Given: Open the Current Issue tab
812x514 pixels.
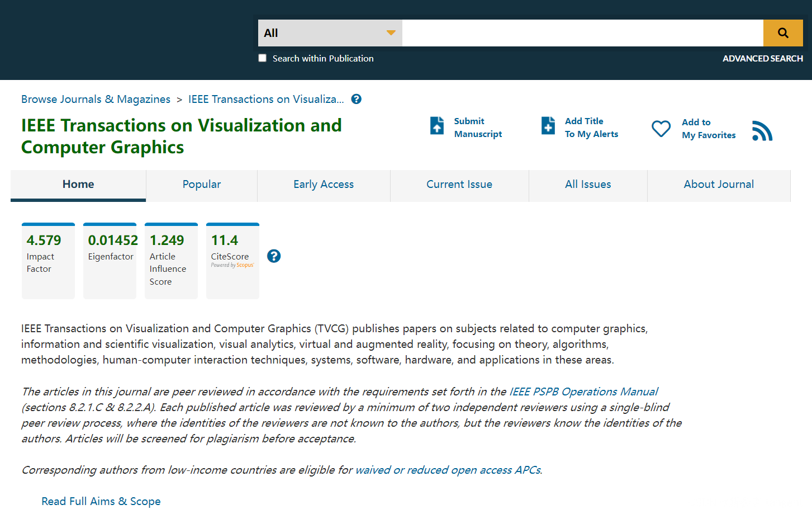Looking at the screenshot, I should (x=459, y=185).
